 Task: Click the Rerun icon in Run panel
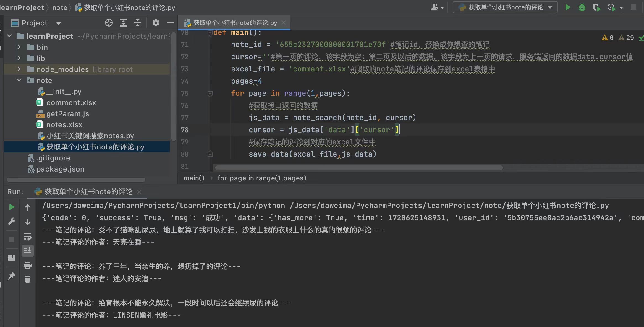tap(11, 206)
